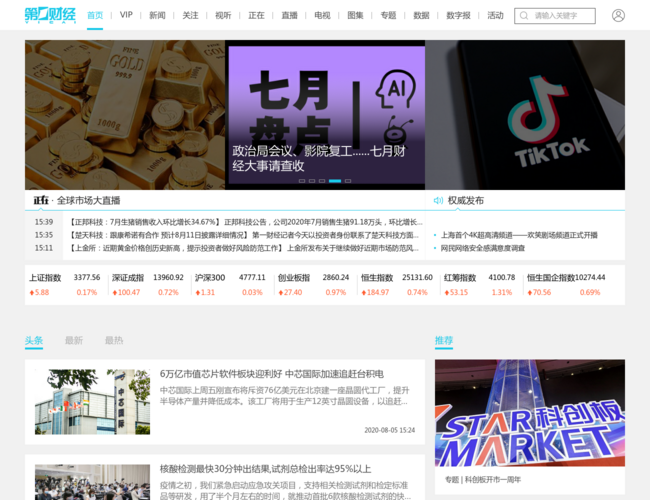This screenshot has width=650, height=500.
Task: Open 政治局会议、影院复工 headline caption
Action: [318, 158]
